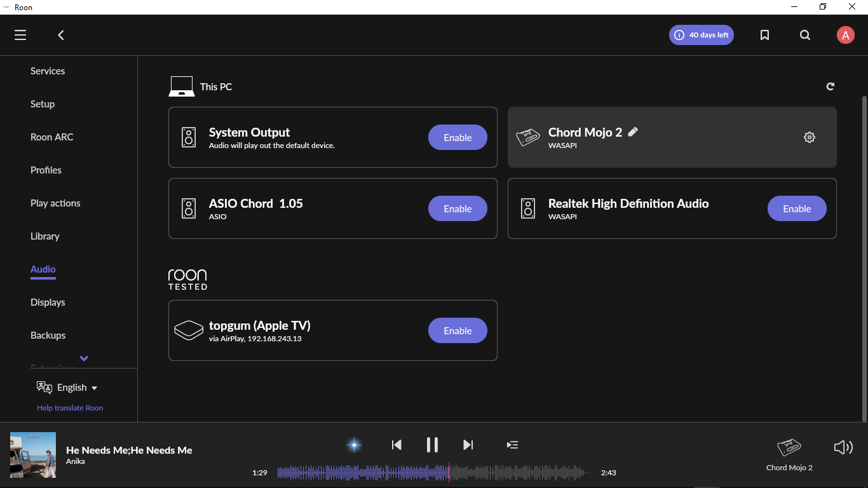The height and width of the screenshot is (488, 868).
Task: Open the Services settings tab
Action: 48,71
